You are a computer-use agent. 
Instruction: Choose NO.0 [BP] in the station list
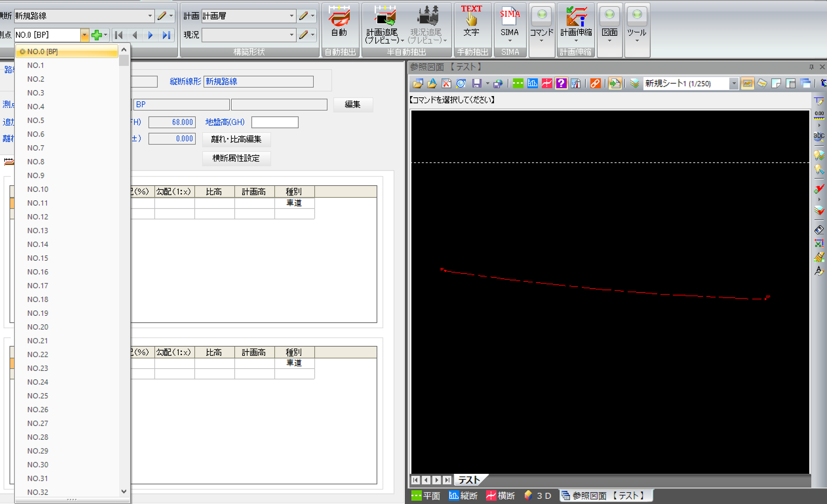click(67, 51)
